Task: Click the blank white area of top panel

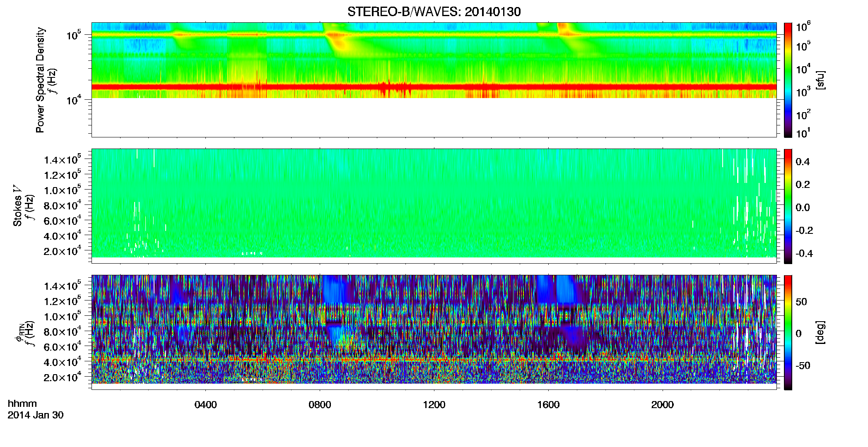Action: tap(434, 117)
